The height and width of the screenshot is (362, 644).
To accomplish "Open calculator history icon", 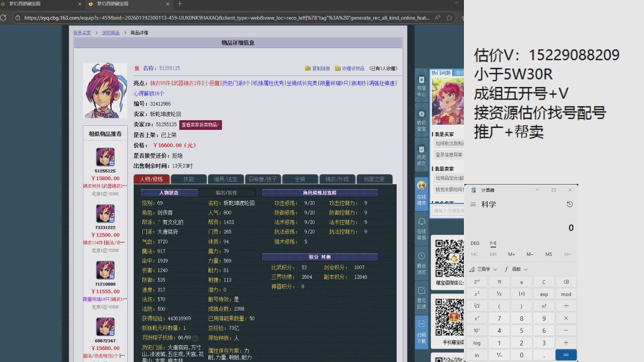I will tap(569, 204).
